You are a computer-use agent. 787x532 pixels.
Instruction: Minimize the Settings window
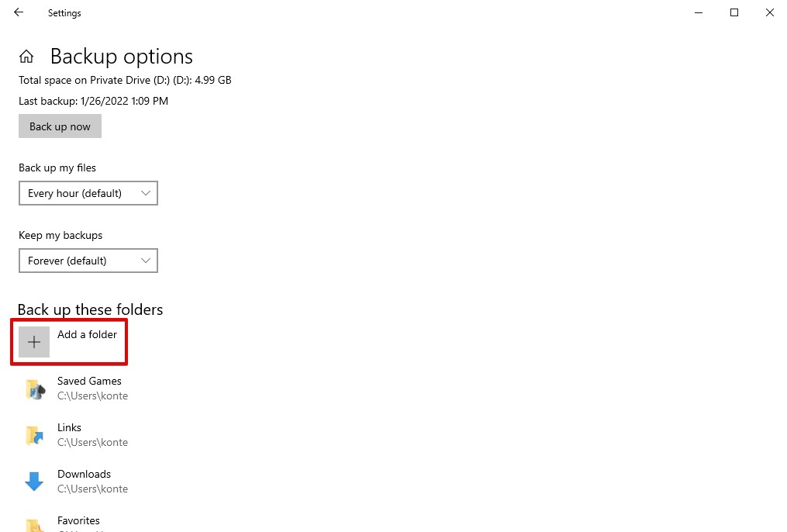pyautogui.click(x=699, y=12)
